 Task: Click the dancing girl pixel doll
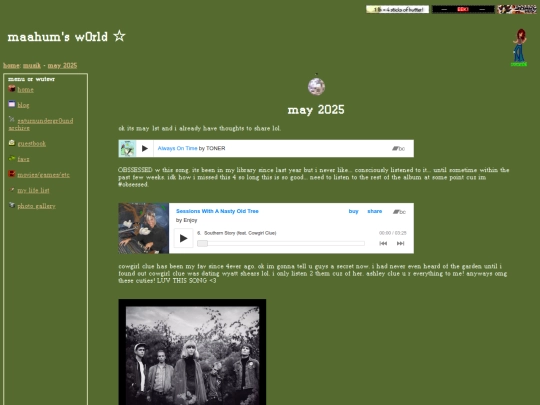click(x=519, y=48)
